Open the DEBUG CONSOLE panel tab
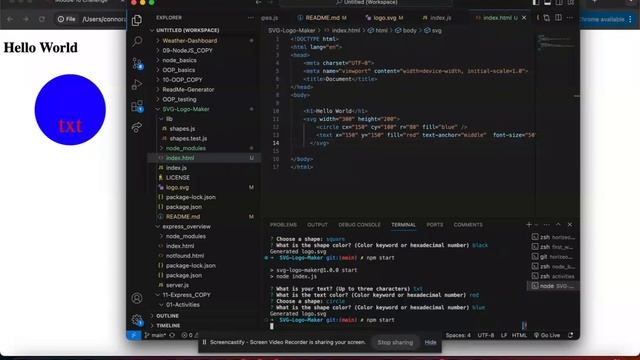Image resolution: width=640 pixels, height=360 pixels. pyautogui.click(x=359, y=225)
